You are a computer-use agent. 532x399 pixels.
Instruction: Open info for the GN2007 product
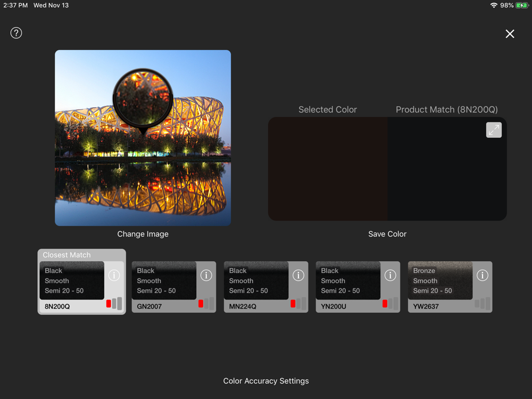pyautogui.click(x=206, y=275)
